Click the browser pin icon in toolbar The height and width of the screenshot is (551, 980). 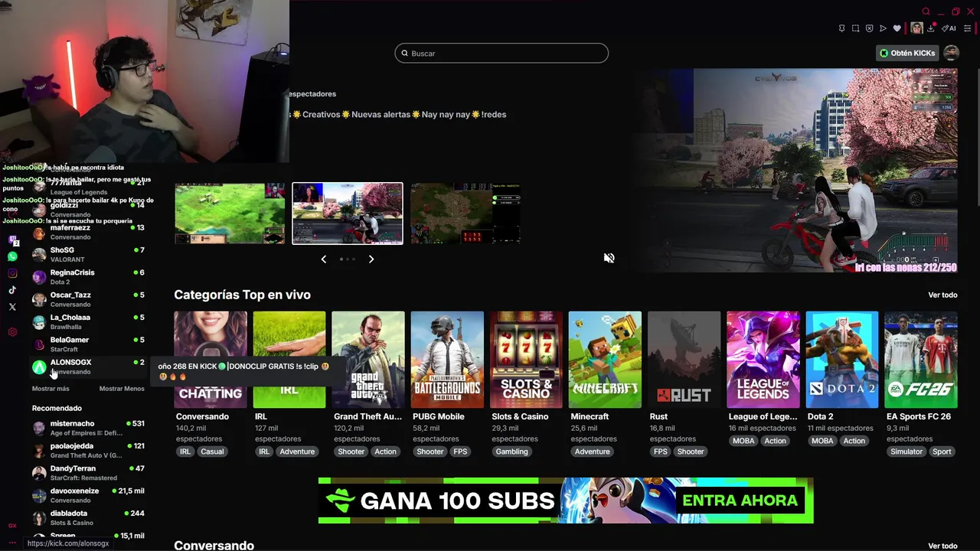(x=841, y=28)
